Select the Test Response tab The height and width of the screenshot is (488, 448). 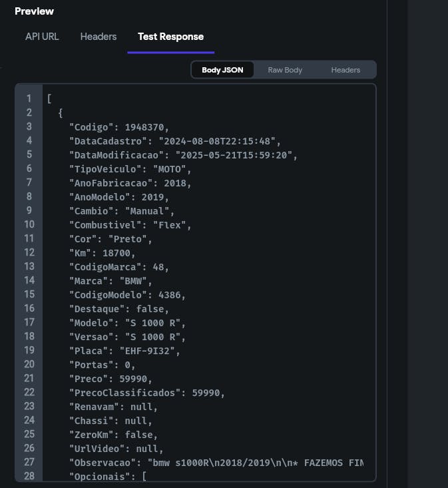(x=170, y=37)
